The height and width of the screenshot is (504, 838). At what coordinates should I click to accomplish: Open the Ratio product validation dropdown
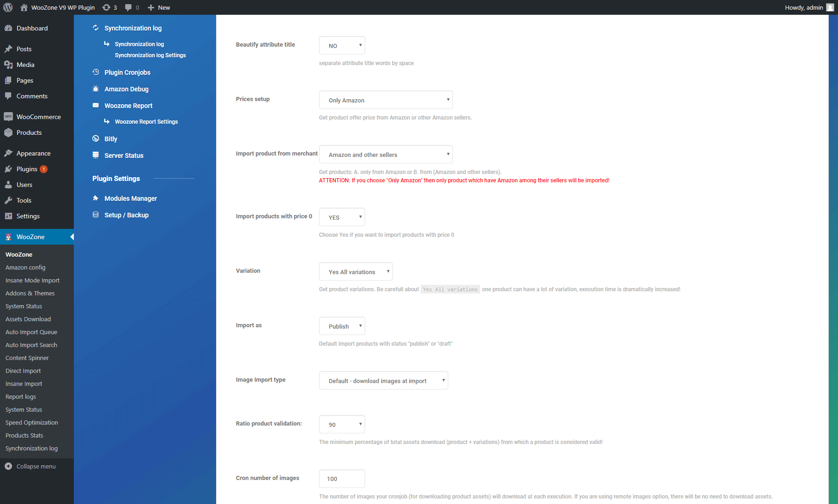pyautogui.click(x=342, y=424)
